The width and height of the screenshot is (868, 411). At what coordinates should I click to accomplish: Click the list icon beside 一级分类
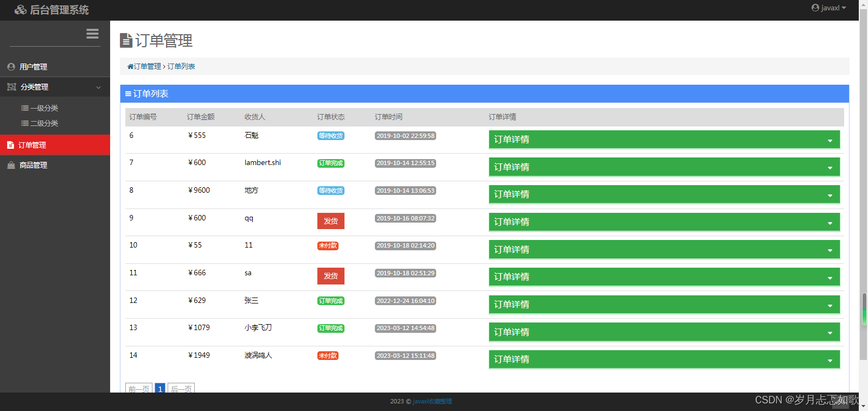click(25, 108)
